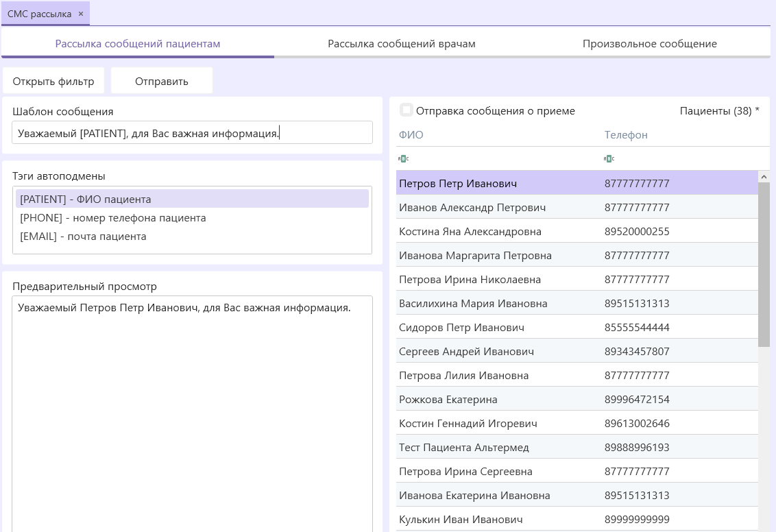Image resolution: width=776 pixels, height=532 pixels.
Task: Enable Отправка сообщения о приеме checkbox
Action: point(407,110)
